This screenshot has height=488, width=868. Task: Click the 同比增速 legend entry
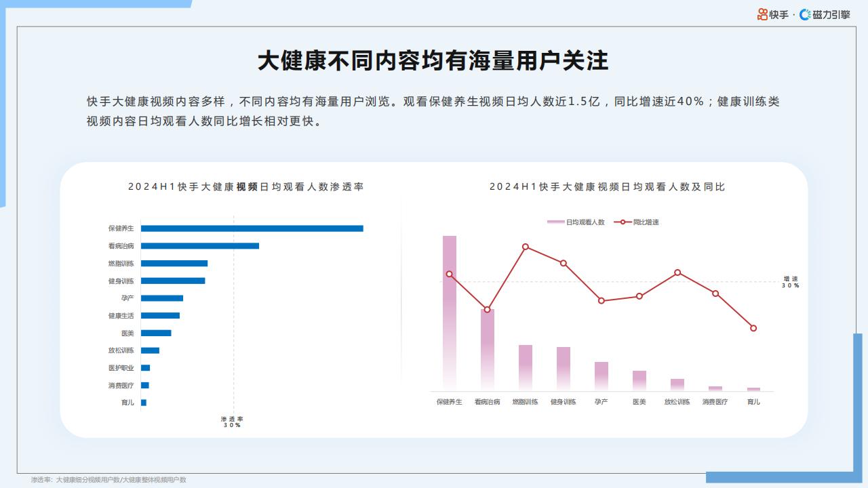pos(636,222)
